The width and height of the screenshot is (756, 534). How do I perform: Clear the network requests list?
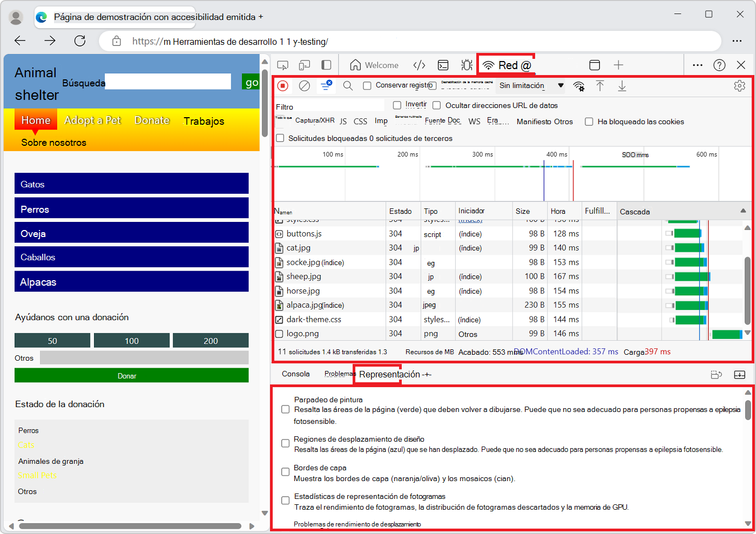point(305,85)
